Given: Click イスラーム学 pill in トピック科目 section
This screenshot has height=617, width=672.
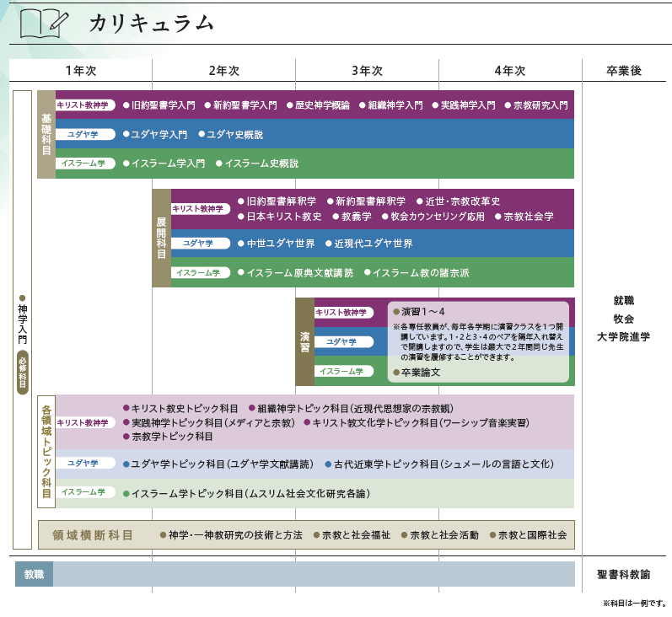Looking at the screenshot, I should point(85,492).
